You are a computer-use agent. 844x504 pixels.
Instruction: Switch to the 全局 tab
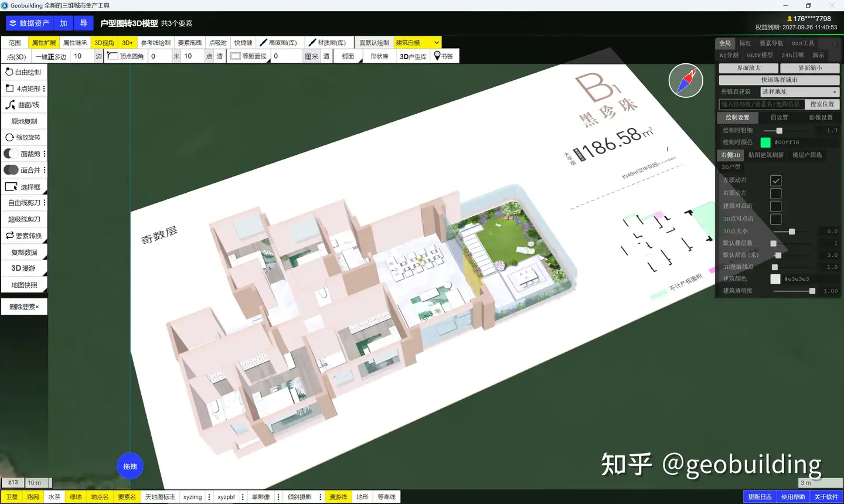(x=725, y=43)
